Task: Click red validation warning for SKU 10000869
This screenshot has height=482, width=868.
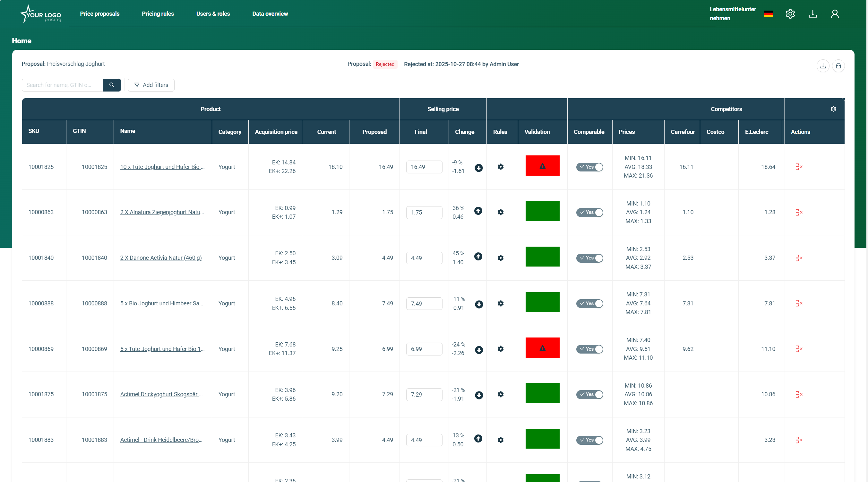Action: 543,348
